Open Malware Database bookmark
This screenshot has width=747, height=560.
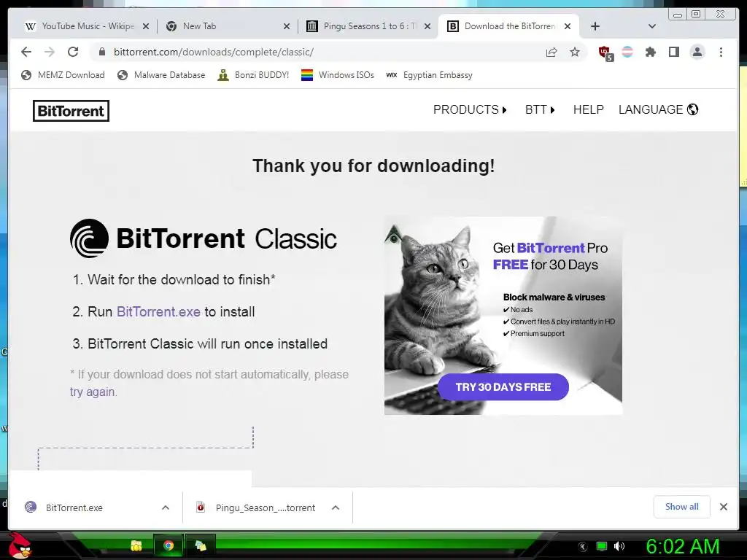[x=161, y=75]
